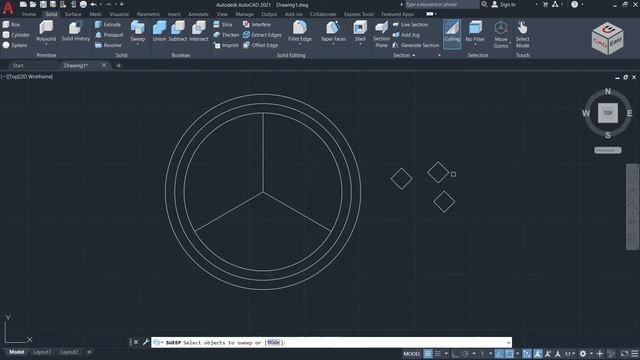640x360 pixels.
Task: Open the Annotate ribbon tab
Action: [198, 14]
